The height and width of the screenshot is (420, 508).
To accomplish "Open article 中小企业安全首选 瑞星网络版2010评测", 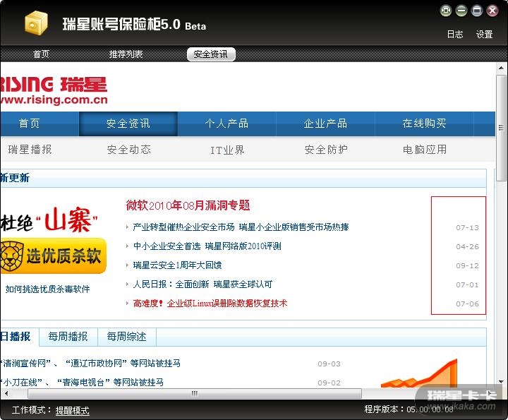I will (207, 246).
